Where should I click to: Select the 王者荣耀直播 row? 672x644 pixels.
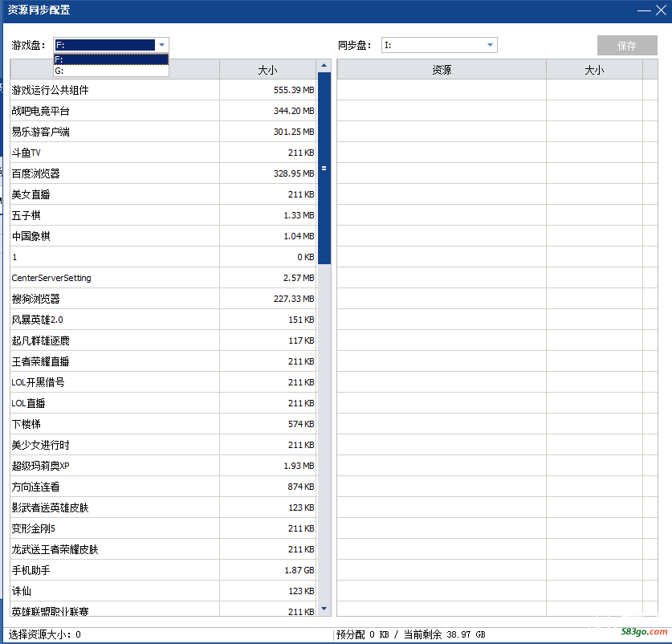(163, 361)
